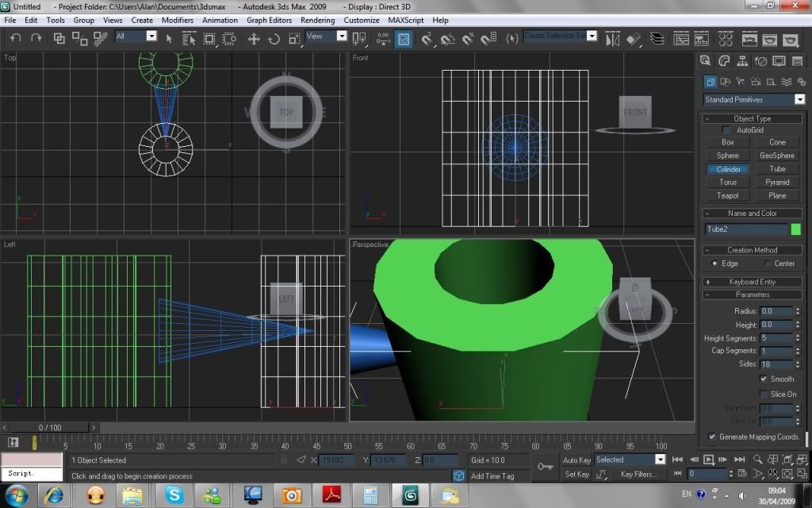Image resolution: width=812 pixels, height=508 pixels.
Task: Open the Hierarchy command panel tab
Action: (x=742, y=61)
